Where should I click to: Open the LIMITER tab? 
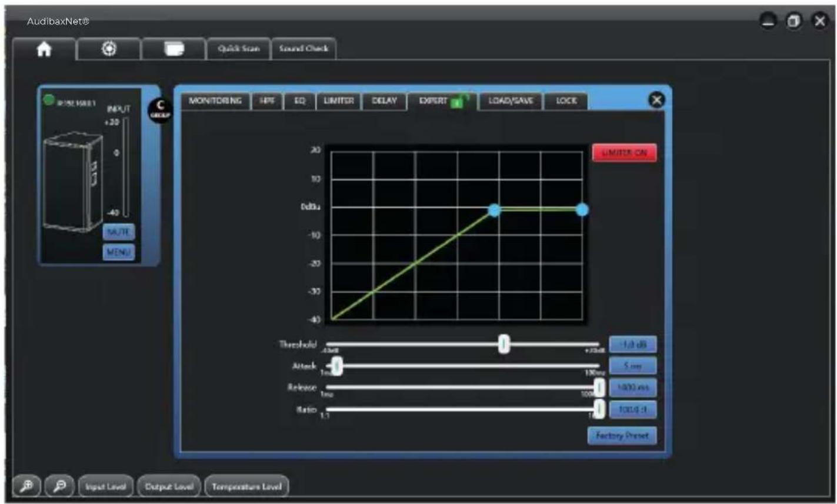338,101
